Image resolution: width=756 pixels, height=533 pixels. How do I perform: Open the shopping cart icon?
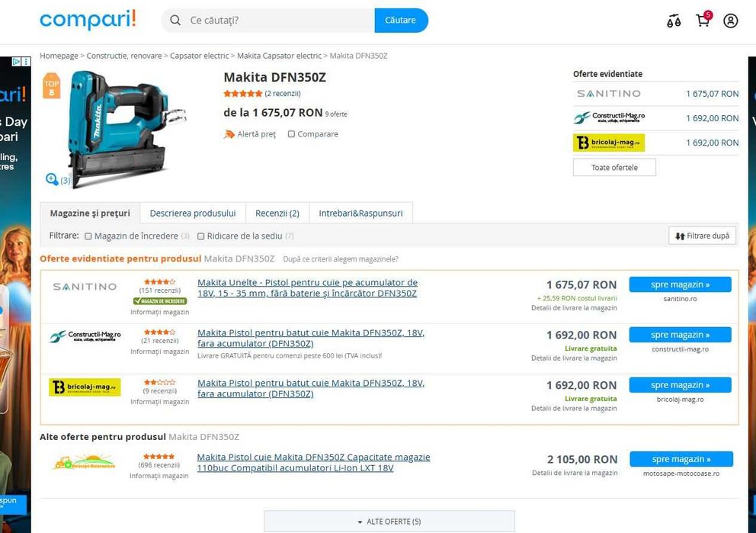(703, 20)
